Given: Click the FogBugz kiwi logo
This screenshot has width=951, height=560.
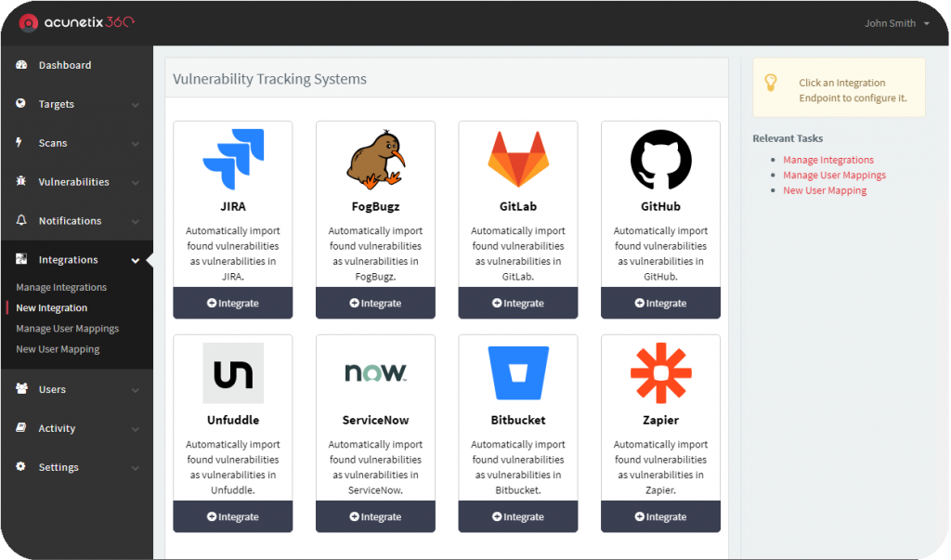Looking at the screenshot, I should pos(375,159).
